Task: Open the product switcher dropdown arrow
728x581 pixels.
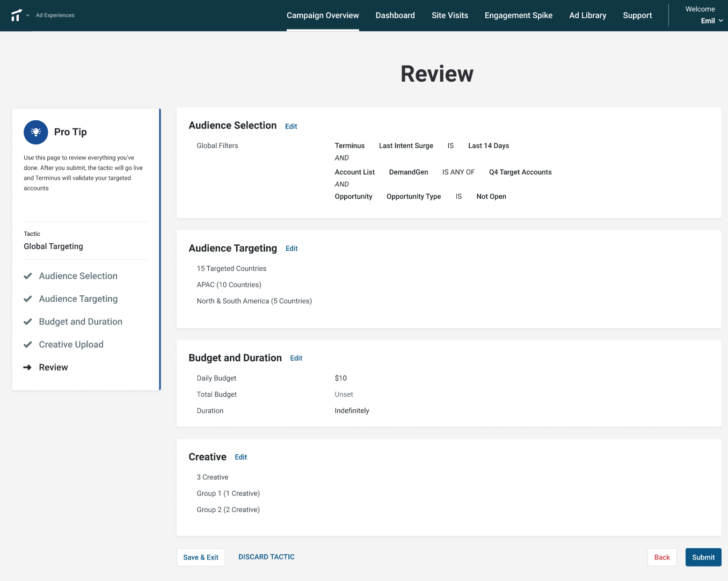Action: (28, 16)
